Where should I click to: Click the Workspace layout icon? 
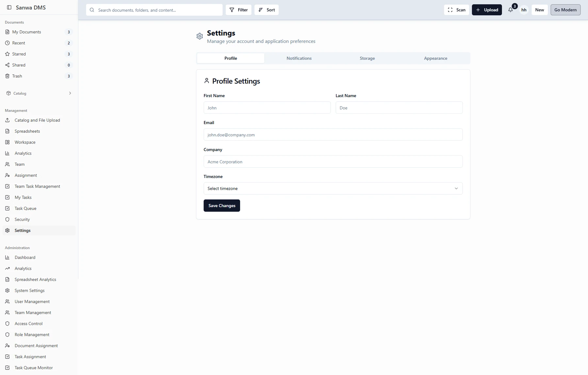pos(7,142)
